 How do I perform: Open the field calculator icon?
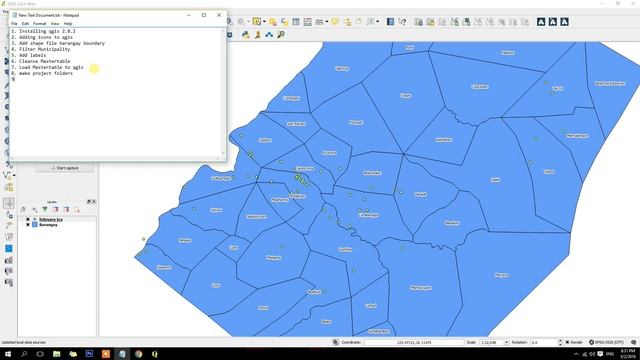[x=307, y=22]
